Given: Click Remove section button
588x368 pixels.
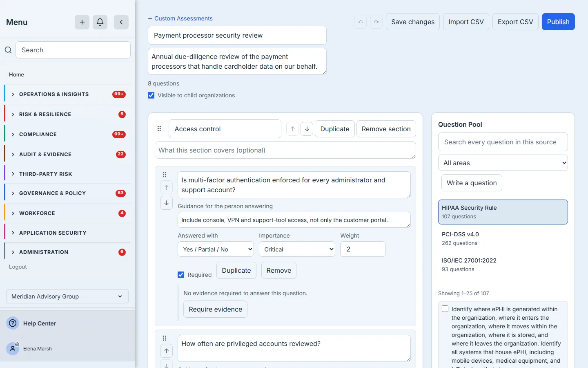Looking at the screenshot, I should pos(386,129).
